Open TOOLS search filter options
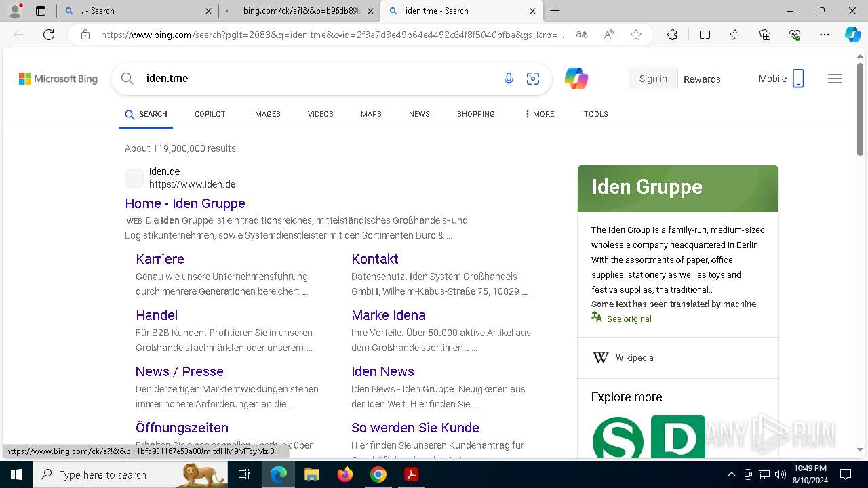The image size is (868, 488). pos(595,114)
